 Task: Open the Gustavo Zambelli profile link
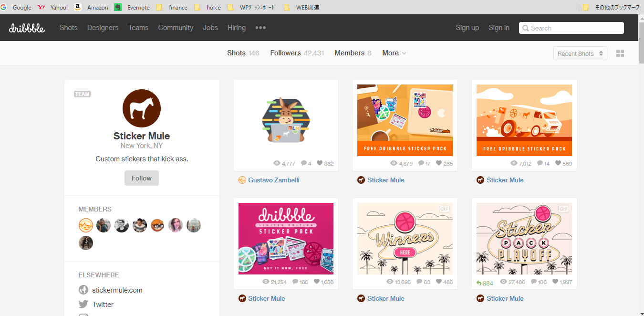[x=274, y=180]
